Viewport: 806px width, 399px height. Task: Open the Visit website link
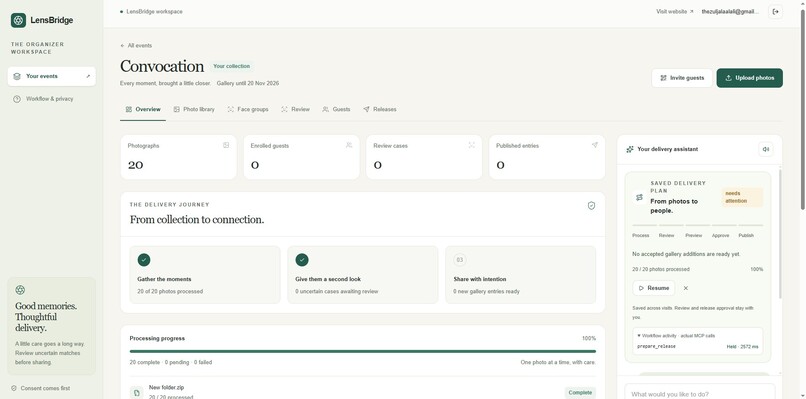pos(674,11)
